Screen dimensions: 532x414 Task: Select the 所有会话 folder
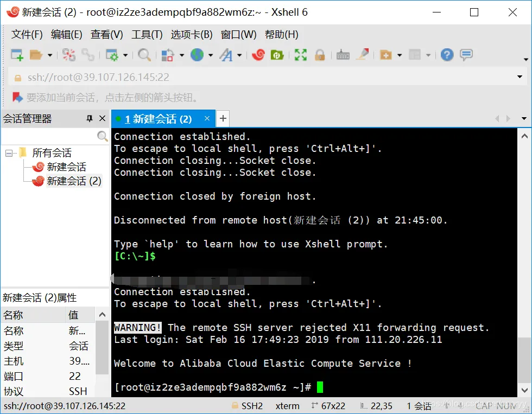(52, 153)
